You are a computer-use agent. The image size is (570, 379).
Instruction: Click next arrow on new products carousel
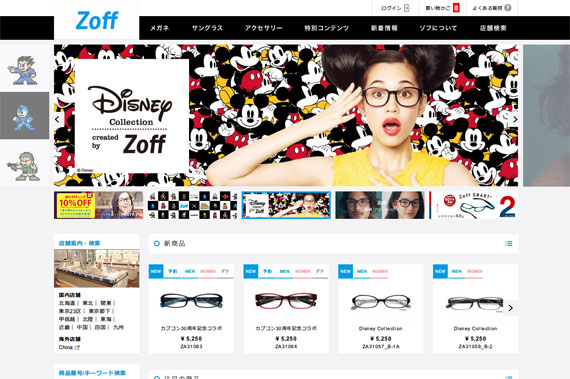tap(511, 308)
